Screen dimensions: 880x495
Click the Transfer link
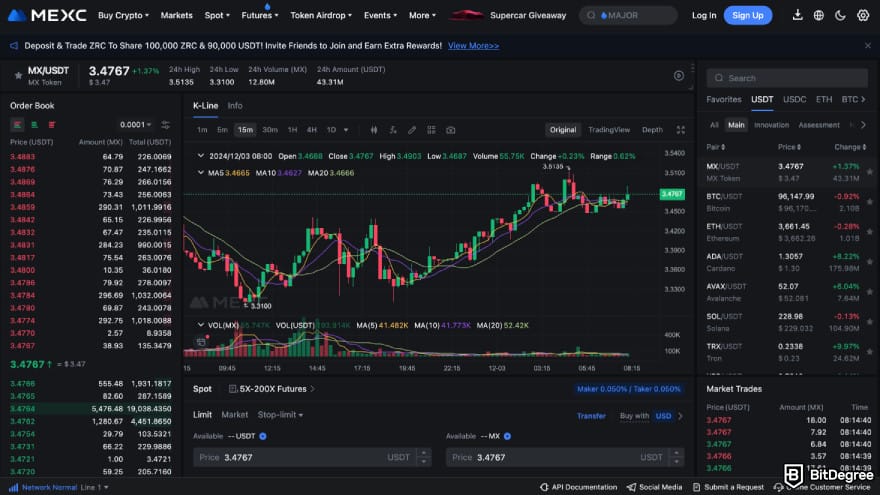(x=591, y=416)
